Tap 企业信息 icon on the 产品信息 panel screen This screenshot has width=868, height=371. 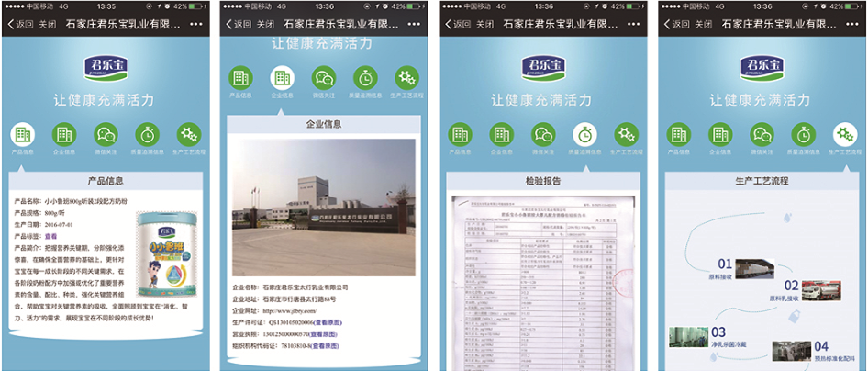[x=64, y=134]
